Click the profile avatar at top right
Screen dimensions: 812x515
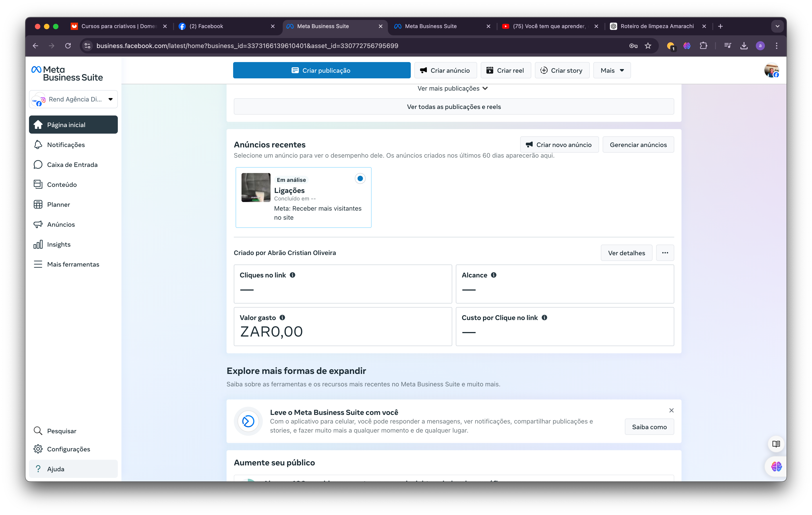tap(771, 70)
